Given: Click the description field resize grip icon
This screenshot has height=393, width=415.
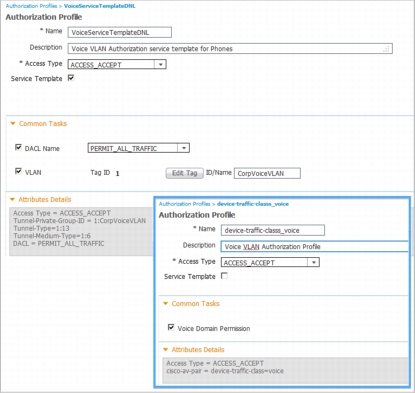Looking at the screenshot, I should 386,49.
